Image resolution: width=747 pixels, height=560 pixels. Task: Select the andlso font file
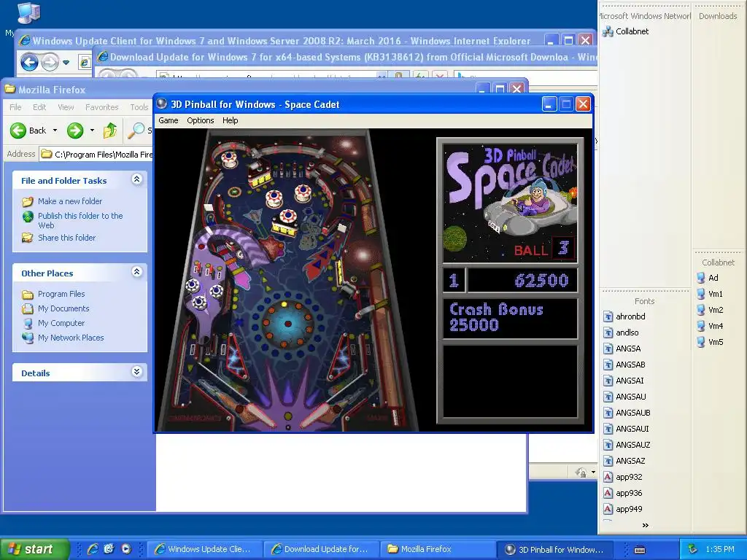point(621,332)
